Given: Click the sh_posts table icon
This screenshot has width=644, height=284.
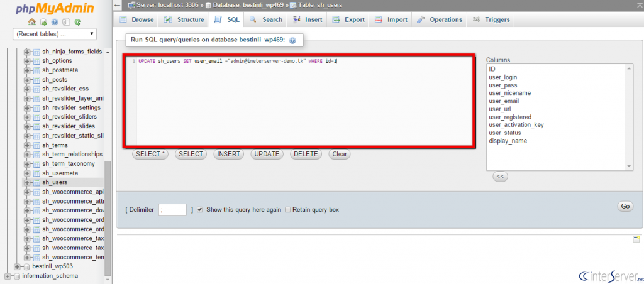Looking at the screenshot, I should [36, 80].
